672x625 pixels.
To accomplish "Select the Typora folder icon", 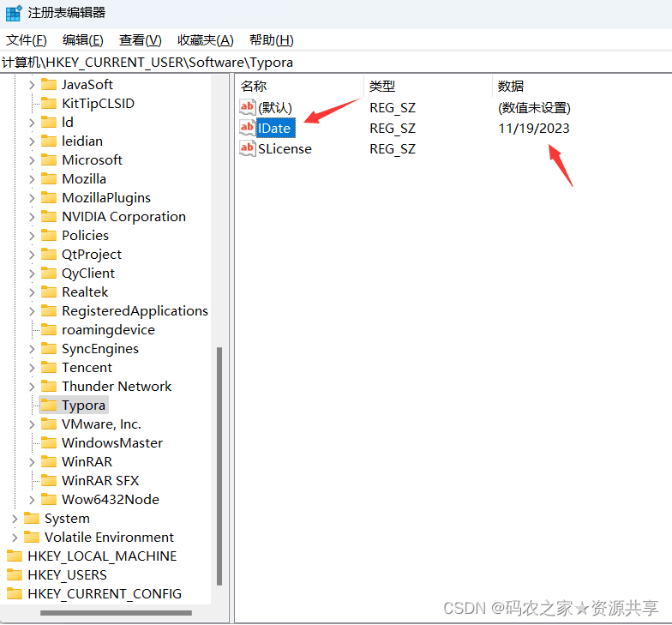I will click(x=49, y=405).
